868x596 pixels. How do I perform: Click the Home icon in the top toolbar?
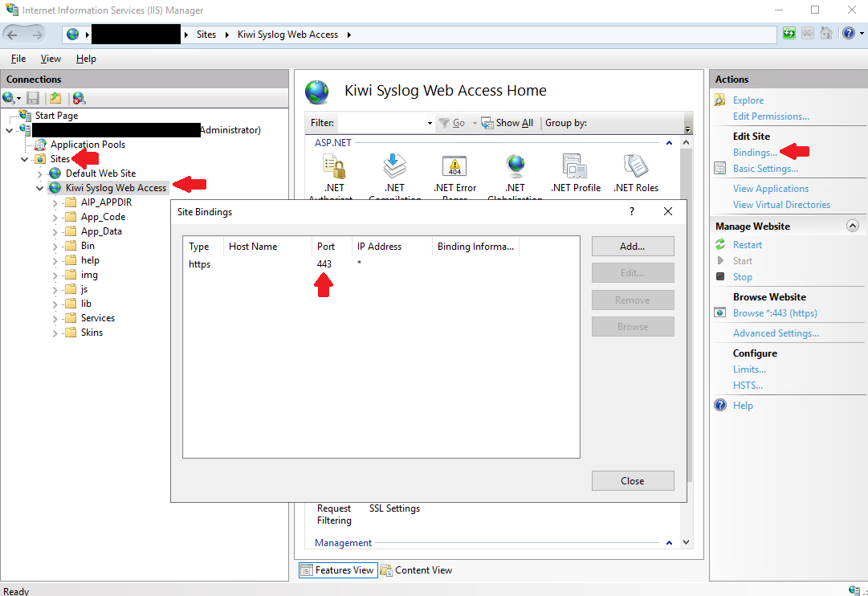(827, 34)
